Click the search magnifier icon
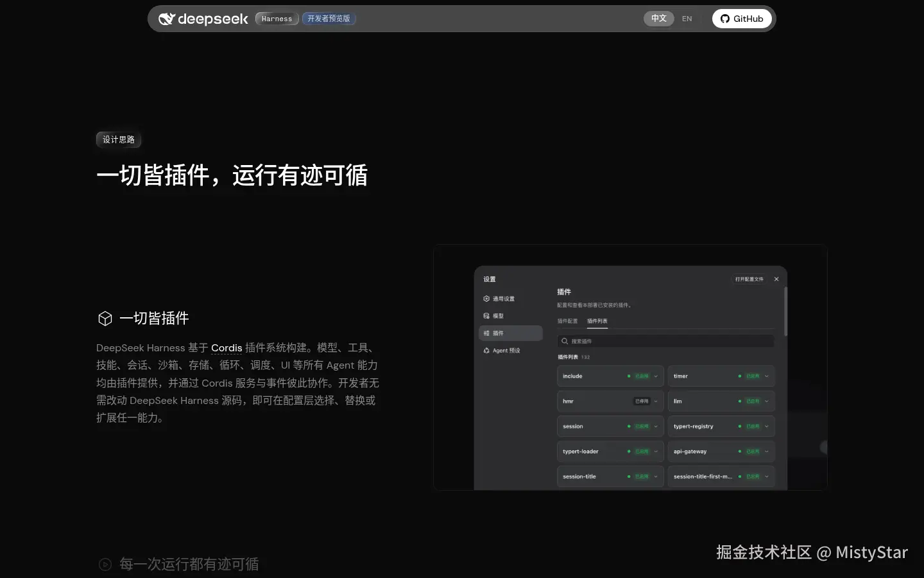Viewport: 924px width, 578px height. [x=565, y=341]
